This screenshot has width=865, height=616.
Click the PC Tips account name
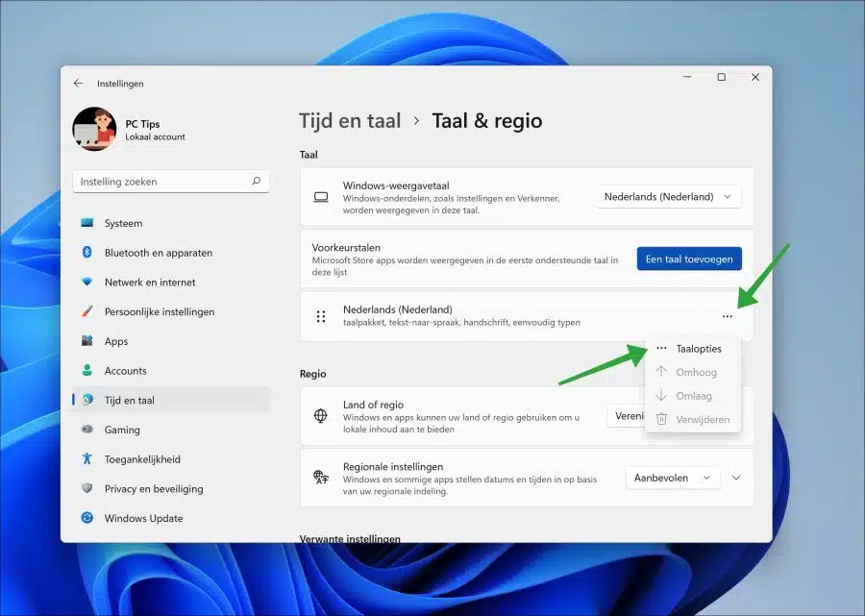pyautogui.click(x=142, y=124)
